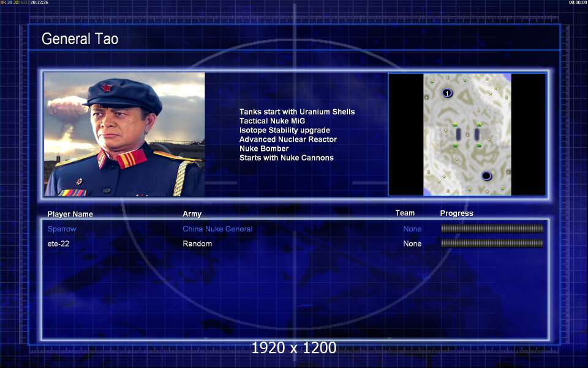Viewport: 588px width, 368px height.
Task: Click the 'Random' army entry for ete-22
Action: point(197,243)
